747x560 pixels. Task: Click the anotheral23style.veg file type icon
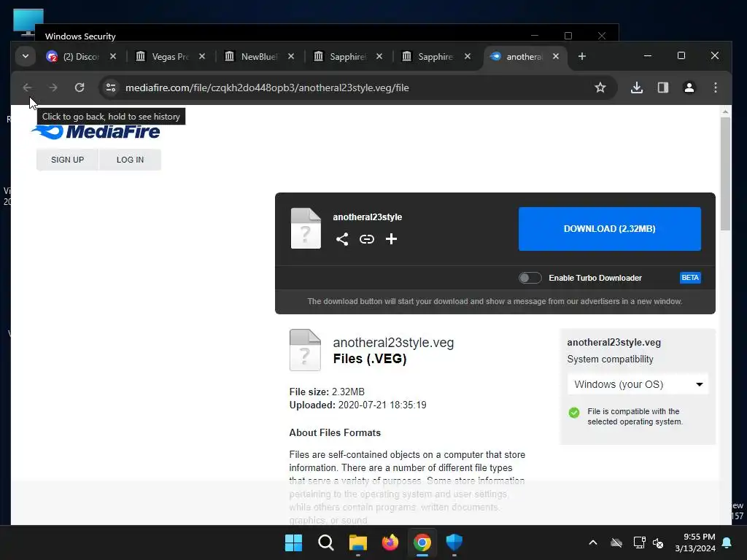point(305,350)
